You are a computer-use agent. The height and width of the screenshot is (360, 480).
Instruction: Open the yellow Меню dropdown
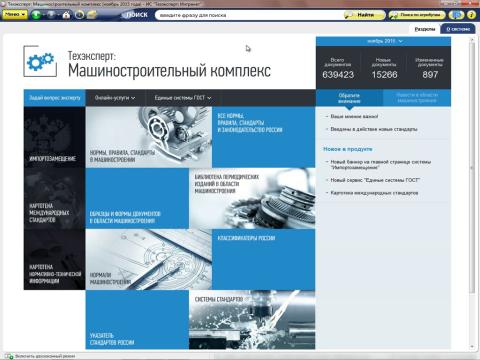click(15, 15)
